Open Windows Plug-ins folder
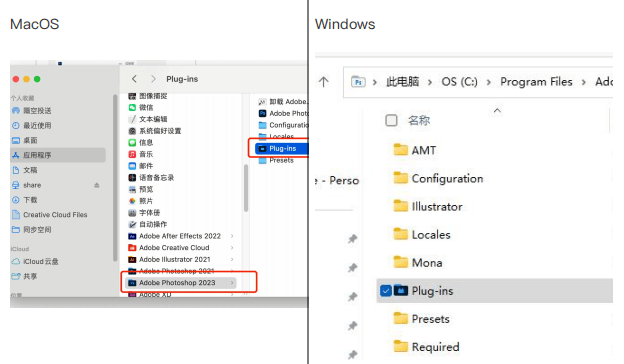This screenshot has width=624, height=364. pyautogui.click(x=494, y=291)
